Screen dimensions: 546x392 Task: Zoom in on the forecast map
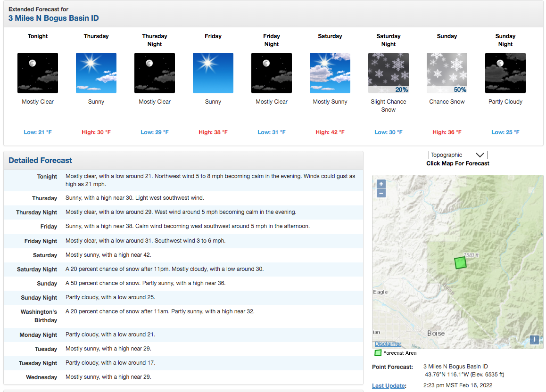pyautogui.click(x=381, y=184)
